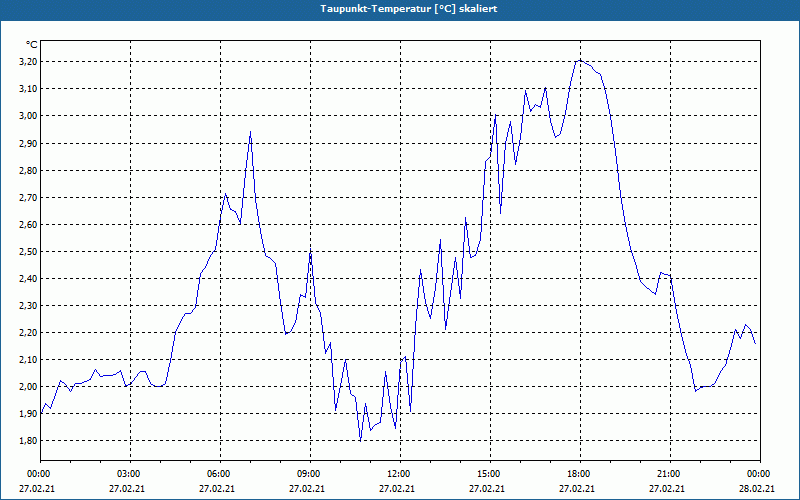Select the 2,50 y-axis label
The height and width of the screenshot is (500, 800).
click(x=28, y=252)
